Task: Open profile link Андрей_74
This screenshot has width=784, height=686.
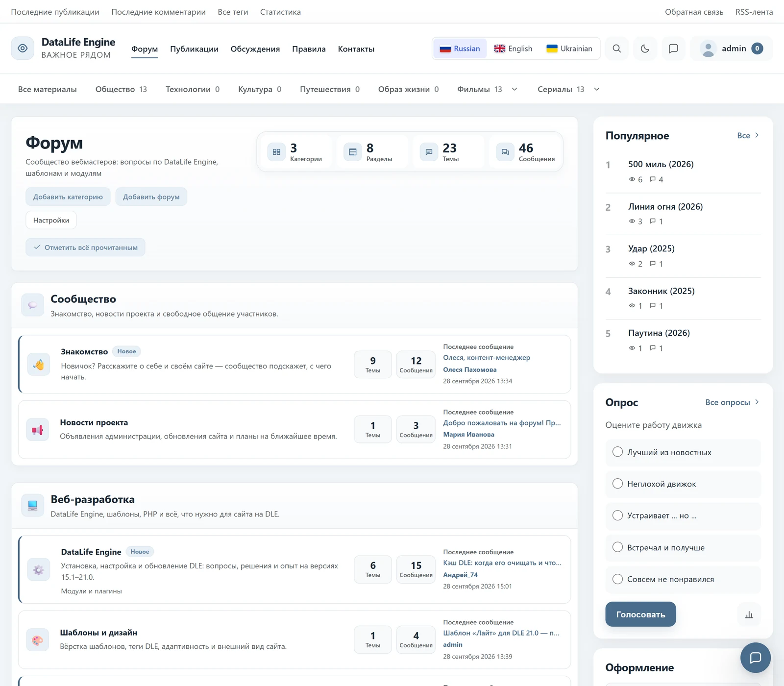Action: (x=460, y=575)
